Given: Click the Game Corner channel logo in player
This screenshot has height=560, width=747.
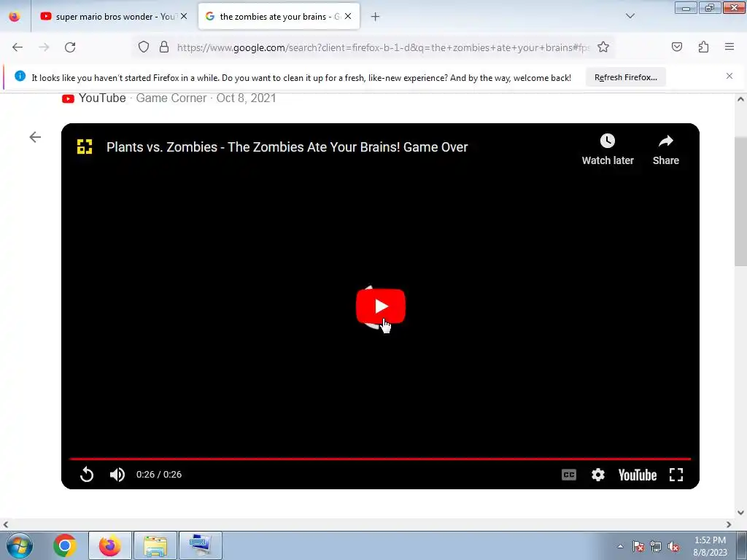Looking at the screenshot, I should 85,147.
